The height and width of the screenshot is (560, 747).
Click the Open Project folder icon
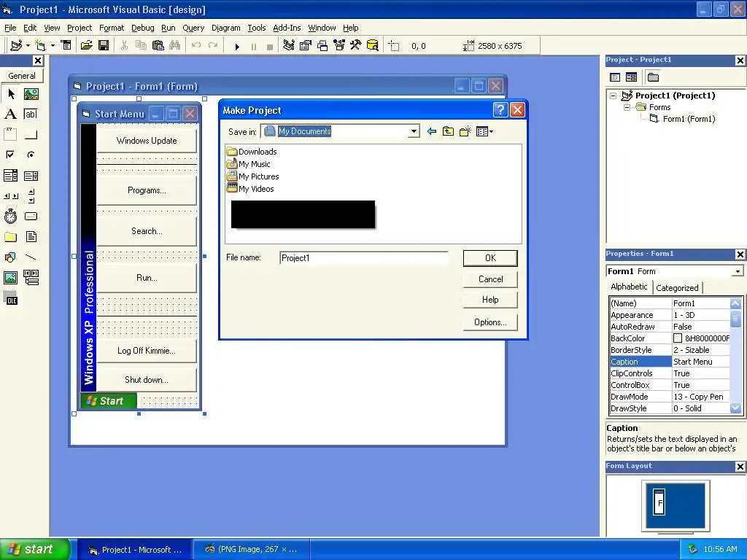[x=86, y=46]
